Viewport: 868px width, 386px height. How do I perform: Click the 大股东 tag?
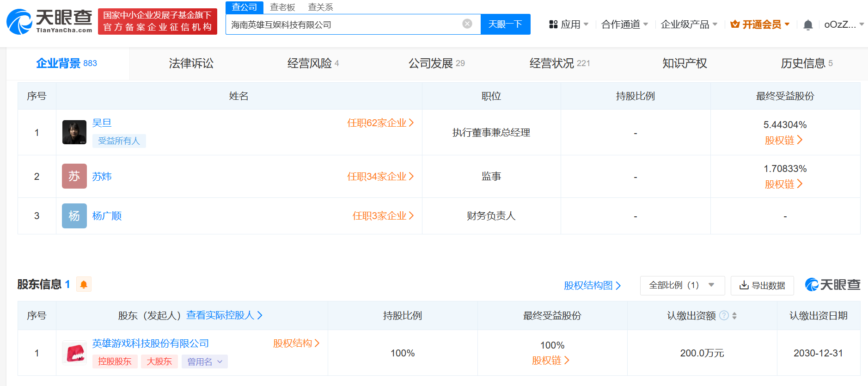coord(159,361)
